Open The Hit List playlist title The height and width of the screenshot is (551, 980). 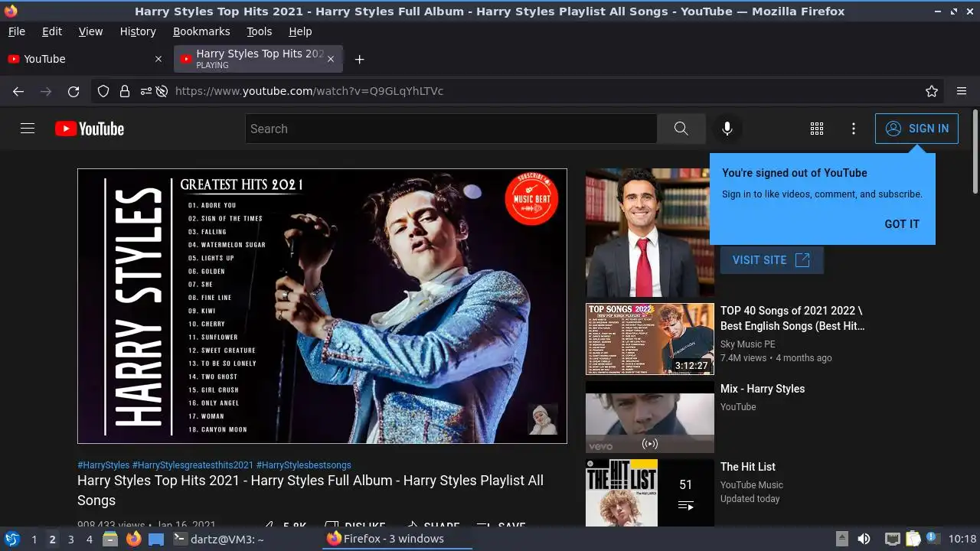tap(748, 467)
